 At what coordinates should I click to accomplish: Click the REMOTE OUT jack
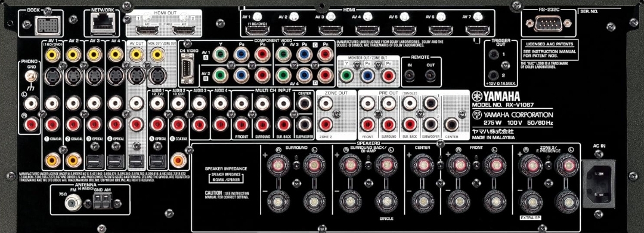coord(431,75)
